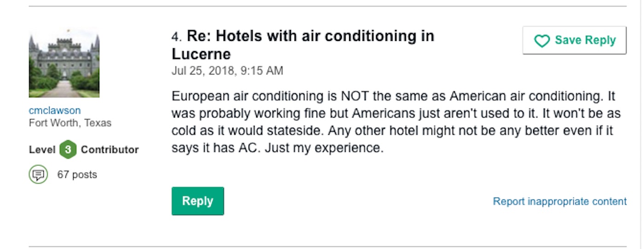
Task: Click the Jul 25, 2018 timestamp
Action: 227,71
